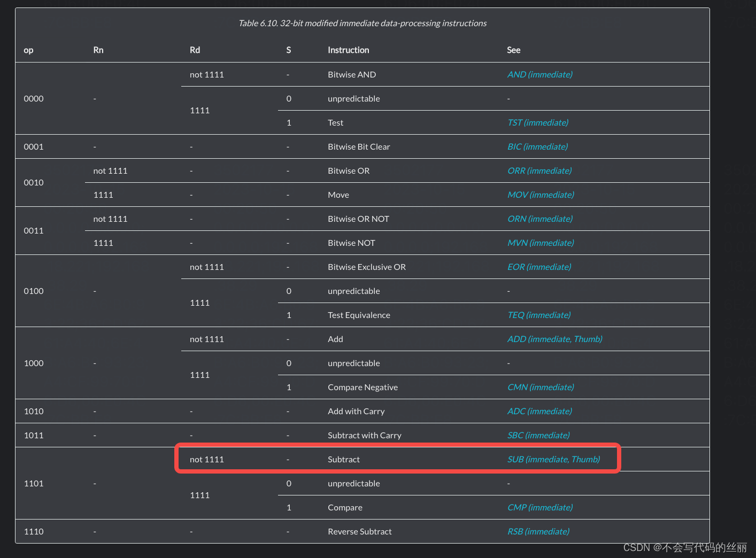Click the 'Rn' column header
This screenshot has width=756, height=558.
[x=98, y=50]
